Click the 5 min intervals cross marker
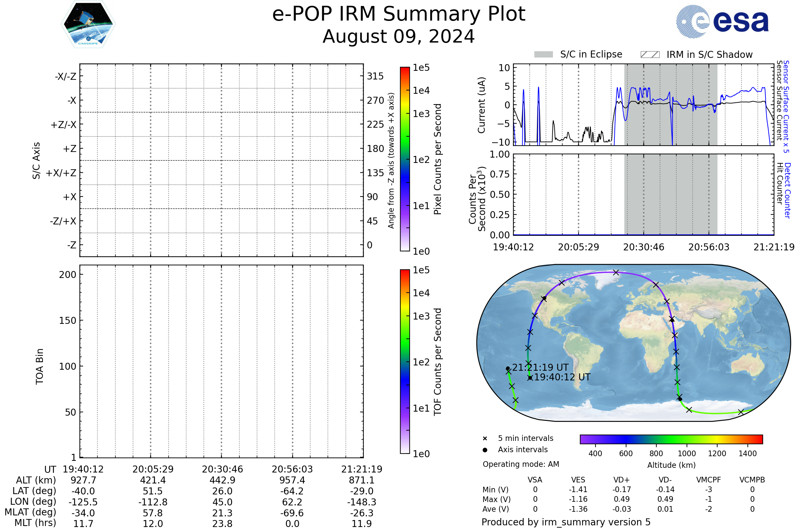This screenshot has height=532, width=798. tap(485, 439)
